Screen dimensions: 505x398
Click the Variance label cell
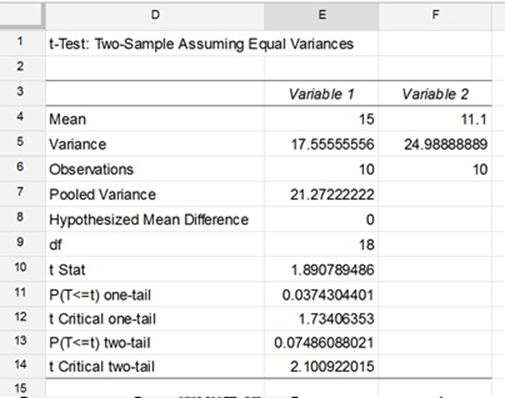[x=155, y=144]
